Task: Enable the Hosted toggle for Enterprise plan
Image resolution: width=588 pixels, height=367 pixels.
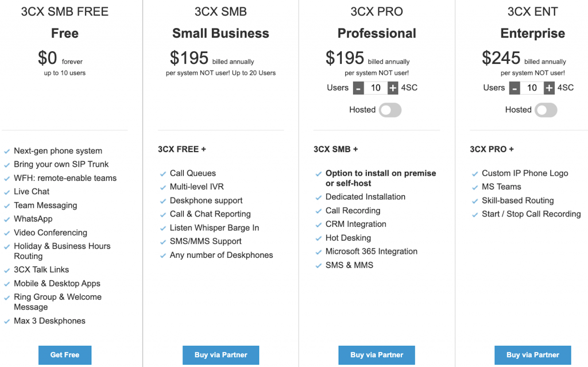Action: tap(546, 110)
